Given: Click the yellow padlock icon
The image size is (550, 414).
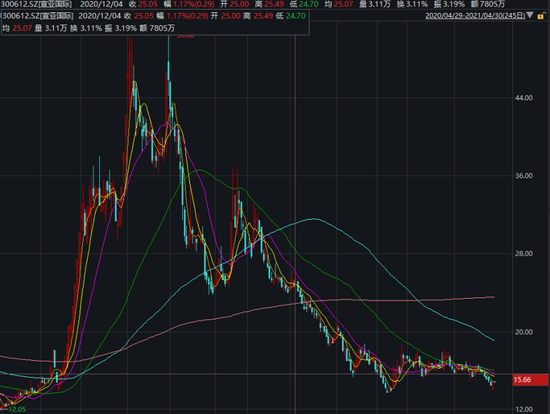Looking at the screenshot, I should coord(542,15).
